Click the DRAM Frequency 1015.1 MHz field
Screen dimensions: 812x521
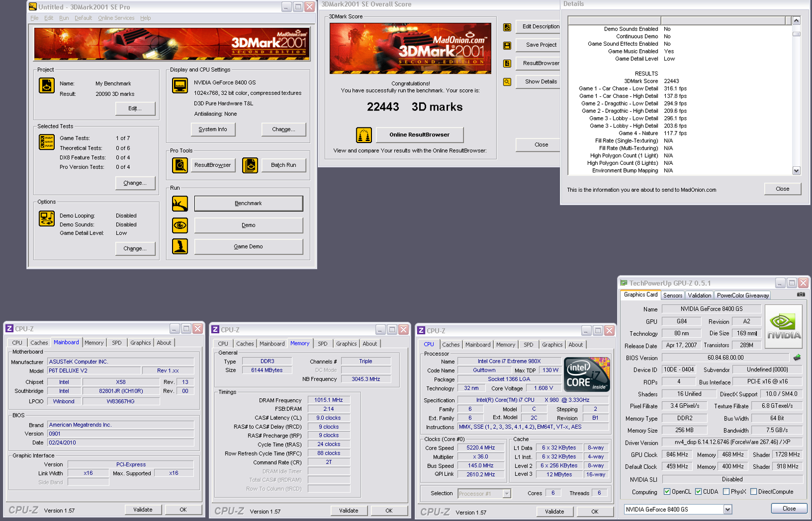[328, 400]
